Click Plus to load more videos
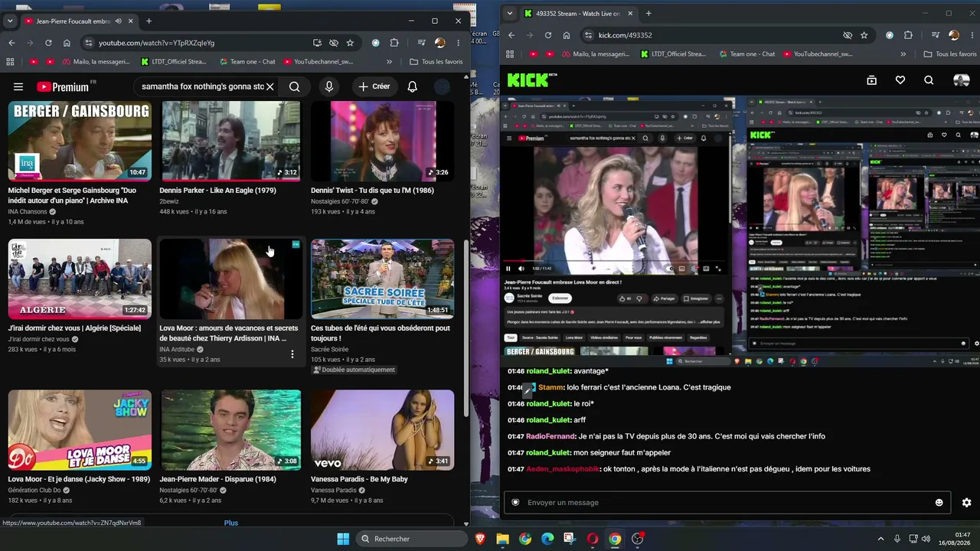980x551 pixels. click(231, 523)
